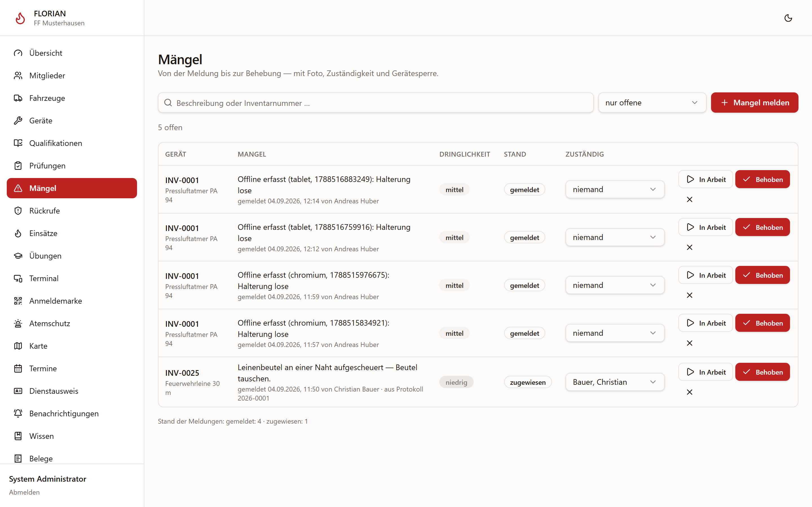Open the 'Bauer, Christian' assignee dropdown
812x507 pixels.
click(x=615, y=382)
